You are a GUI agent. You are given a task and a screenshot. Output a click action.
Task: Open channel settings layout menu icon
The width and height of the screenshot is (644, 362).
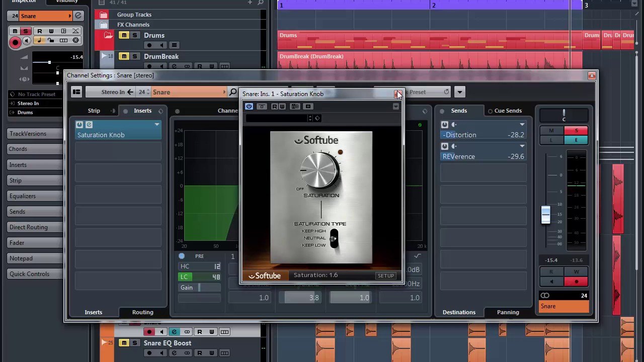coord(76,92)
